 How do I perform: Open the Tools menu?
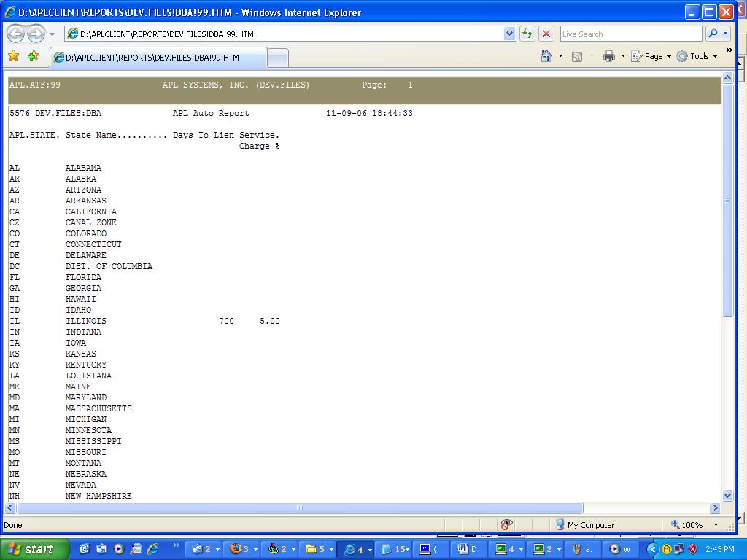pyautogui.click(x=697, y=56)
